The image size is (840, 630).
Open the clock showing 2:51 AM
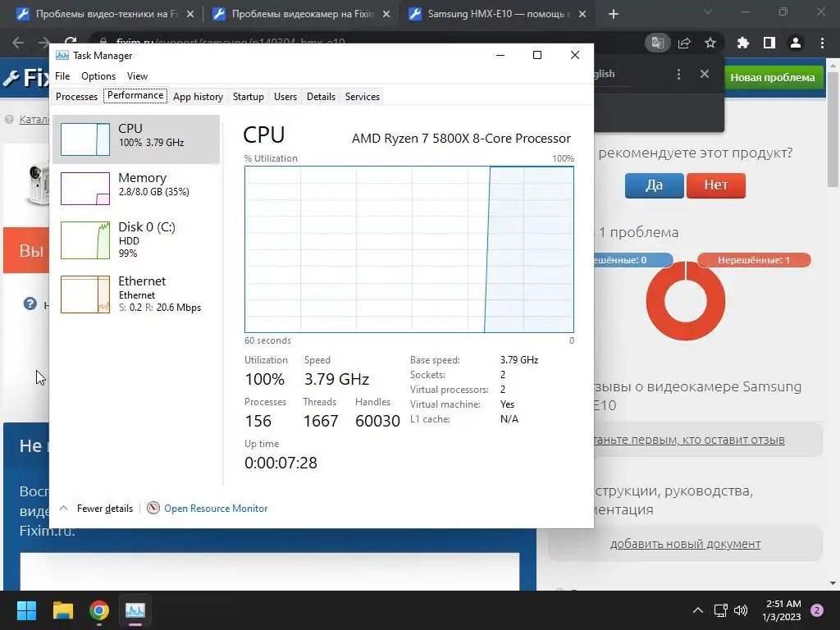(x=782, y=610)
